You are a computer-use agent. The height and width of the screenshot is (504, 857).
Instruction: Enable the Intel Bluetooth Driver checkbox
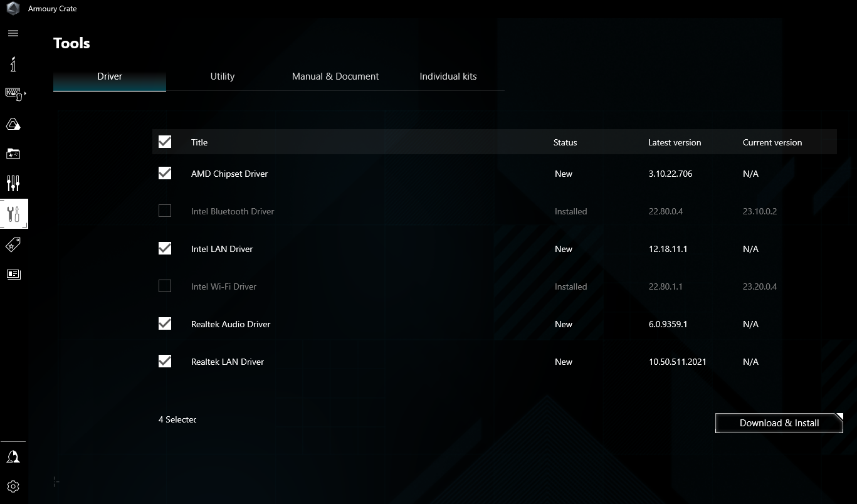(x=164, y=211)
